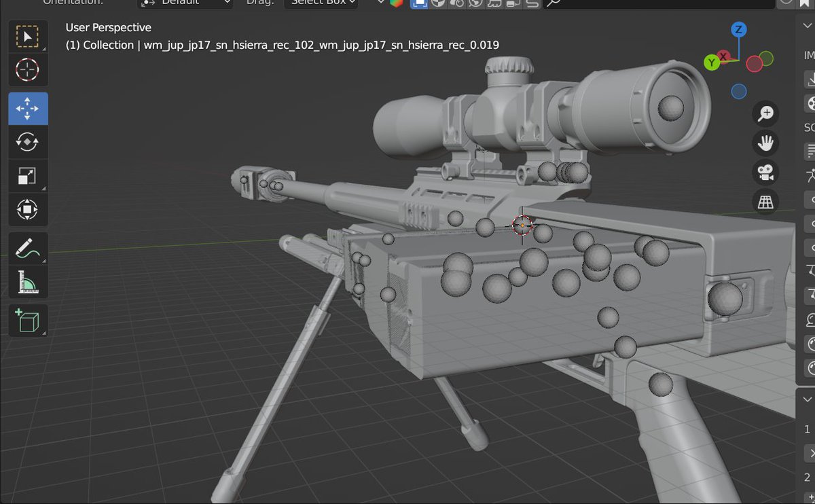
Task: Snap view to the green Y axis
Action: (x=712, y=62)
